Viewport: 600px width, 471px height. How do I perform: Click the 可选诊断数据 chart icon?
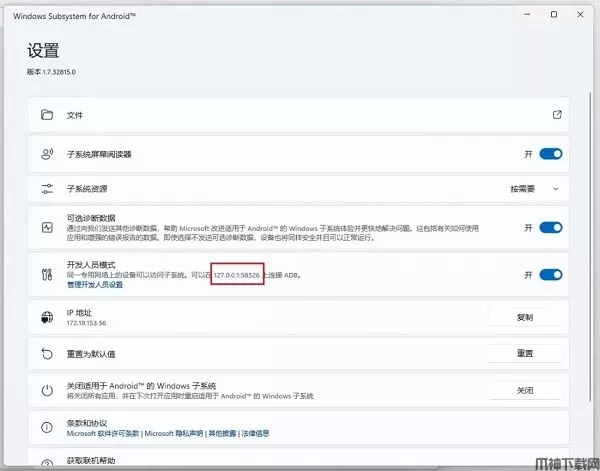[47, 228]
